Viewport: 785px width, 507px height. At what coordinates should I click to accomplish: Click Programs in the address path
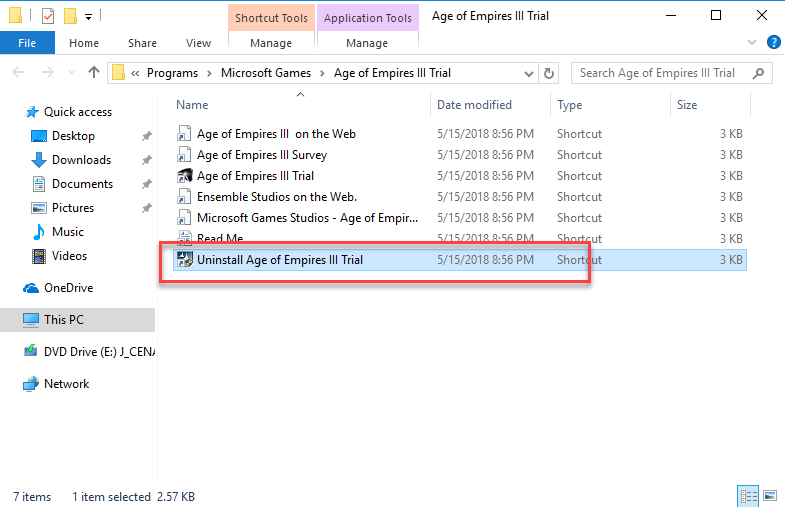(172, 73)
